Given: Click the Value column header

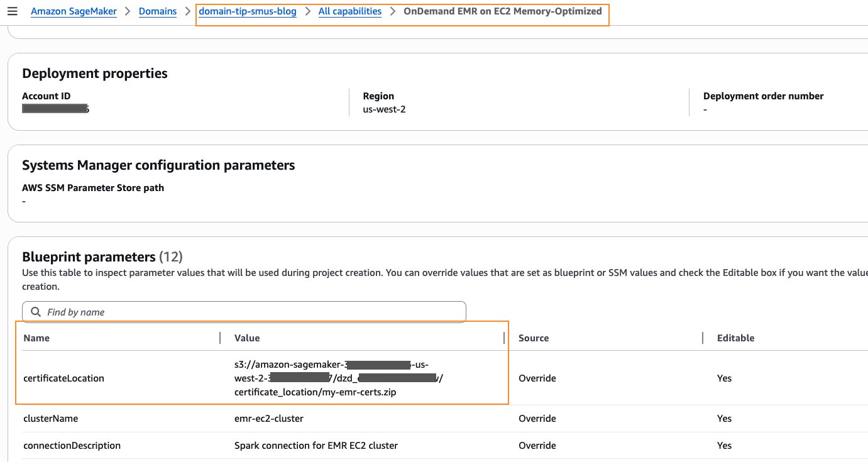Looking at the screenshot, I should [247, 338].
